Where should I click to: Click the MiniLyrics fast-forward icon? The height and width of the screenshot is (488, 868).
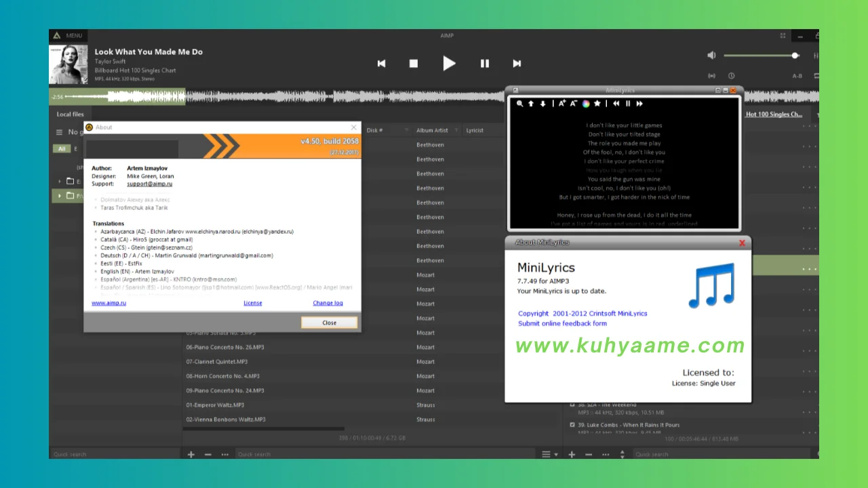639,104
